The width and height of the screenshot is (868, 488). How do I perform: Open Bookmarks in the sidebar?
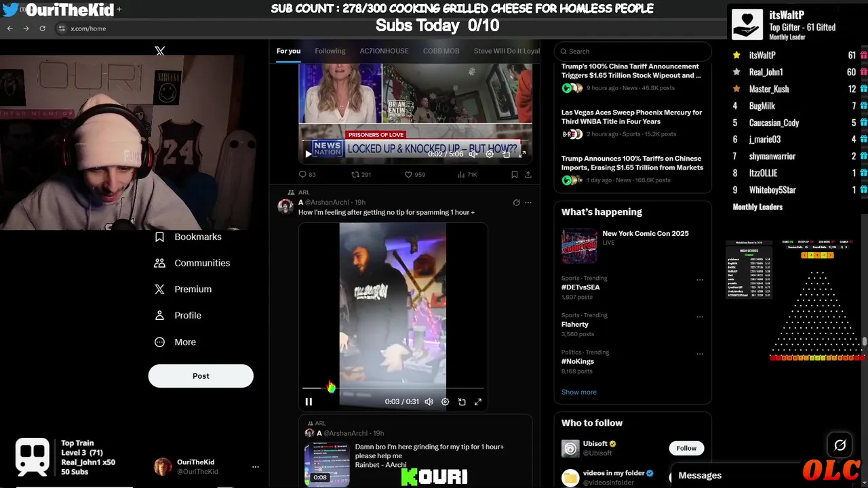[x=188, y=237]
